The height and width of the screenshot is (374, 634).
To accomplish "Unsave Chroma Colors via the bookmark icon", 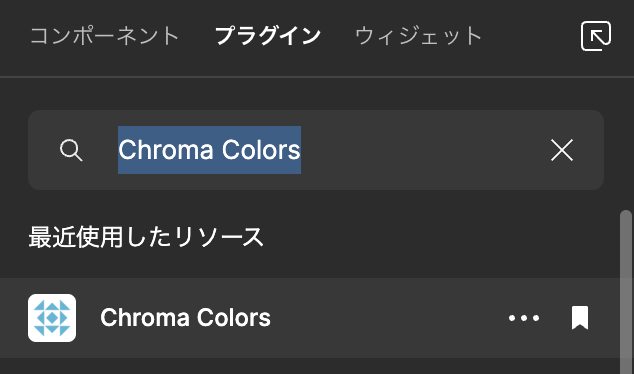I will [x=580, y=318].
